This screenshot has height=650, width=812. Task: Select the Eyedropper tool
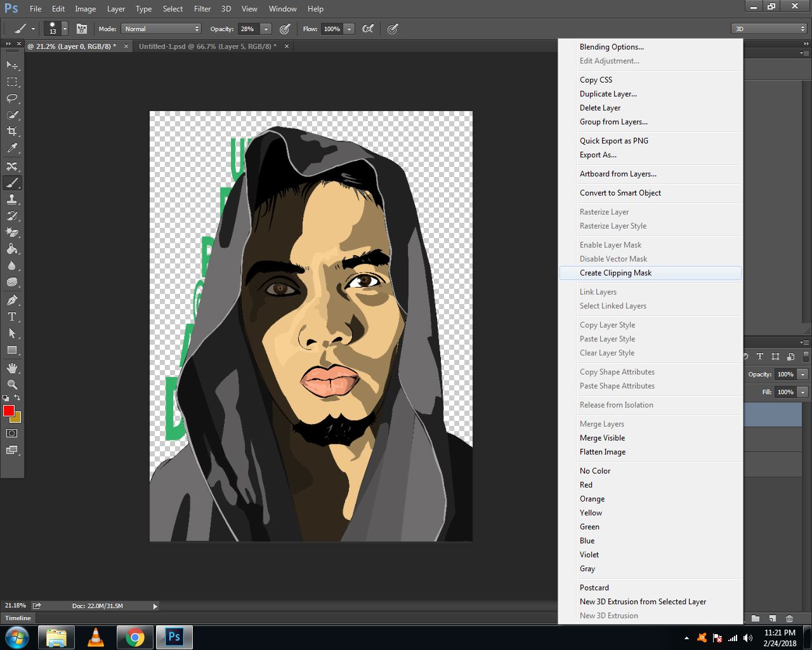[12, 148]
